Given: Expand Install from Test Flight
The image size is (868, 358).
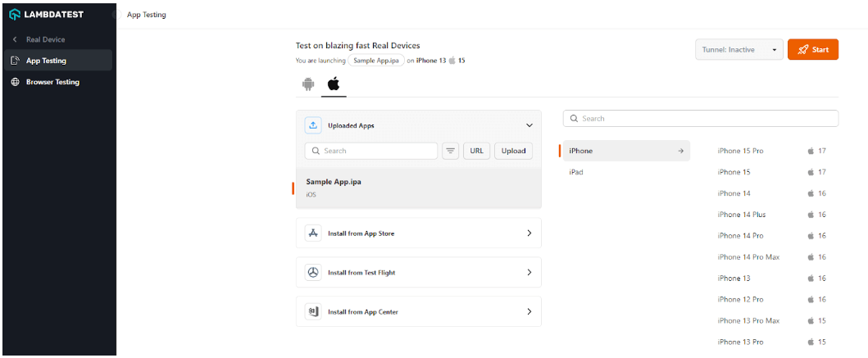Looking at the screenshot, I should (x=529, y=273).
